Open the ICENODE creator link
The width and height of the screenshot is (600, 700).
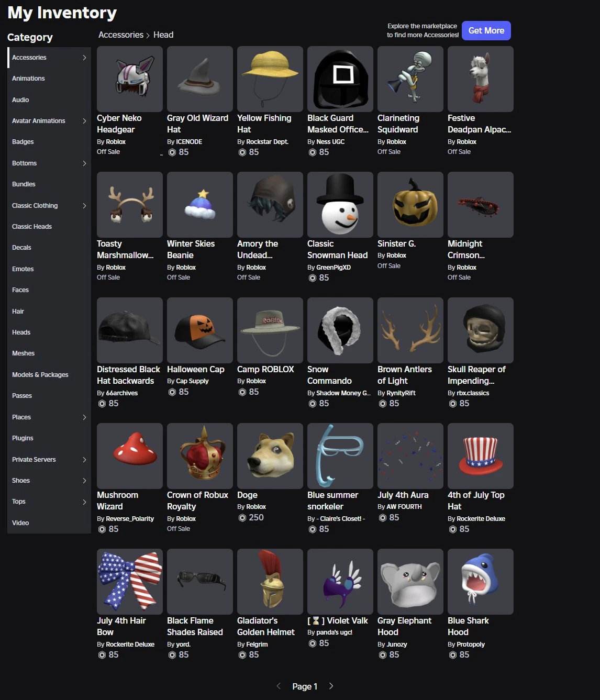(x=189, y=142)
